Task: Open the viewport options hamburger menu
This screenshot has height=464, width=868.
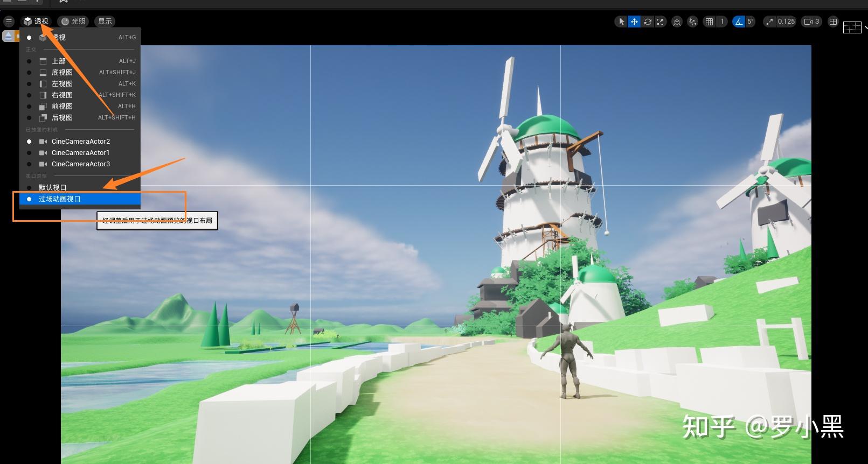Action: point(9,22)
